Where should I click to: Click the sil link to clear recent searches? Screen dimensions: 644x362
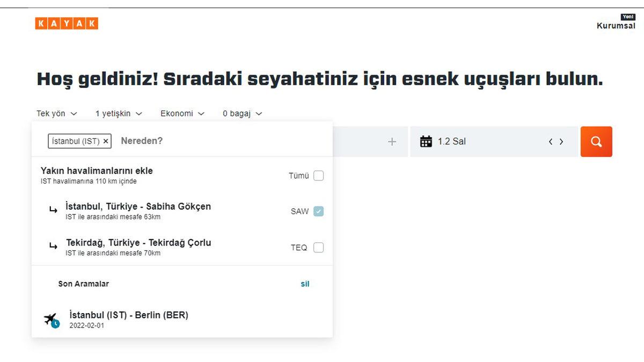coord(305,284)
